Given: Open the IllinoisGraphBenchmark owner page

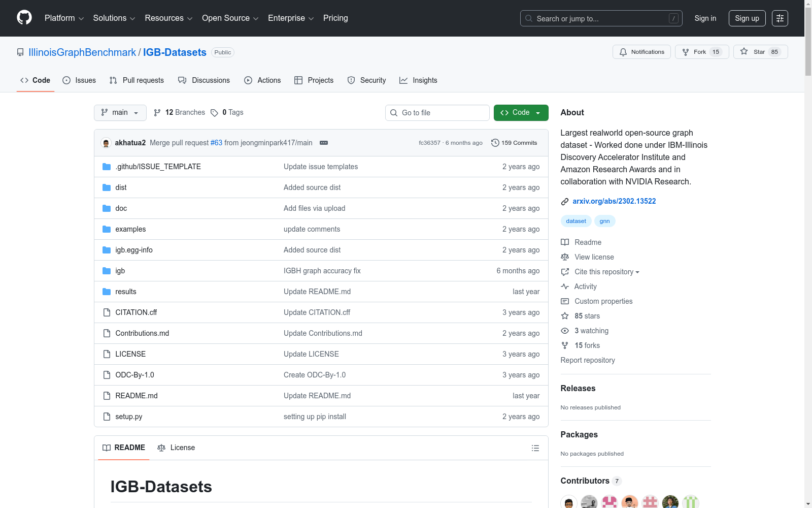Looking at the screenshot, I should [x=82, y=52].
